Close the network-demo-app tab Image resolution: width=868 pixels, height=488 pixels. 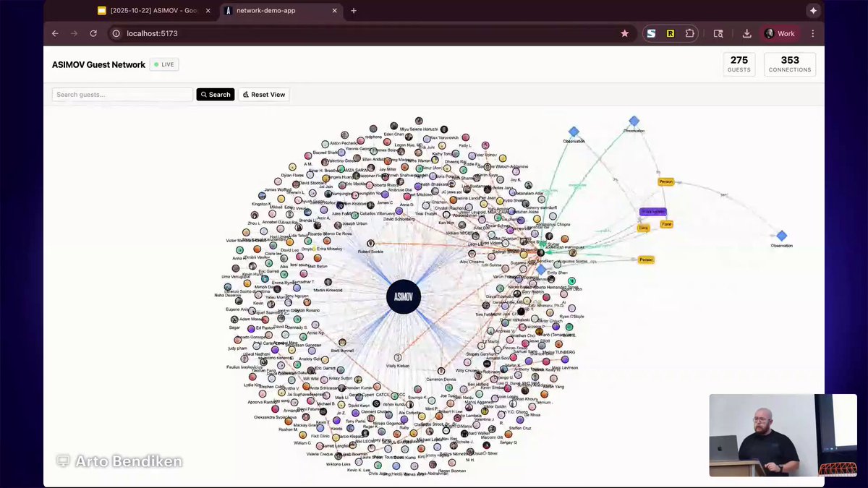click(x=334, y=11)
